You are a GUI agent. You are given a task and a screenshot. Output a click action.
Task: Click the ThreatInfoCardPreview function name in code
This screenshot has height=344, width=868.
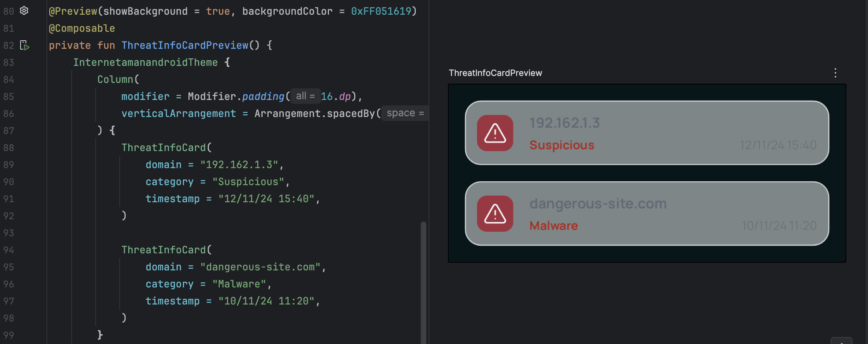[x=185, y=45]
